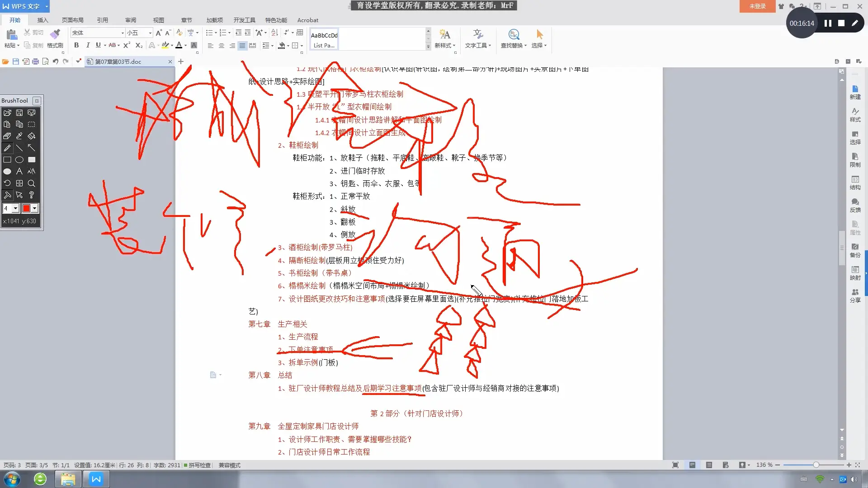The image size is (868, 488).
Task: Choose the rectangle shape tool in BrushTool
Action: pyautogui.click(x=7, y=160)
